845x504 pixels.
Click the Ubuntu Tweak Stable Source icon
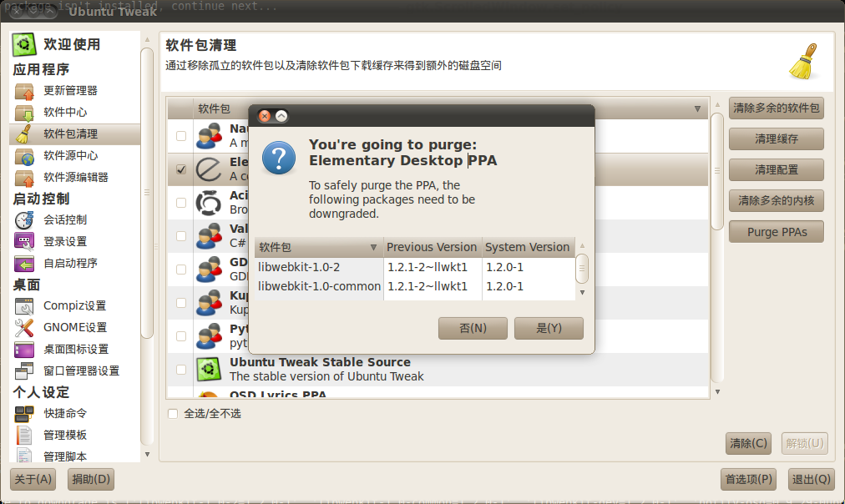(209, 370)
